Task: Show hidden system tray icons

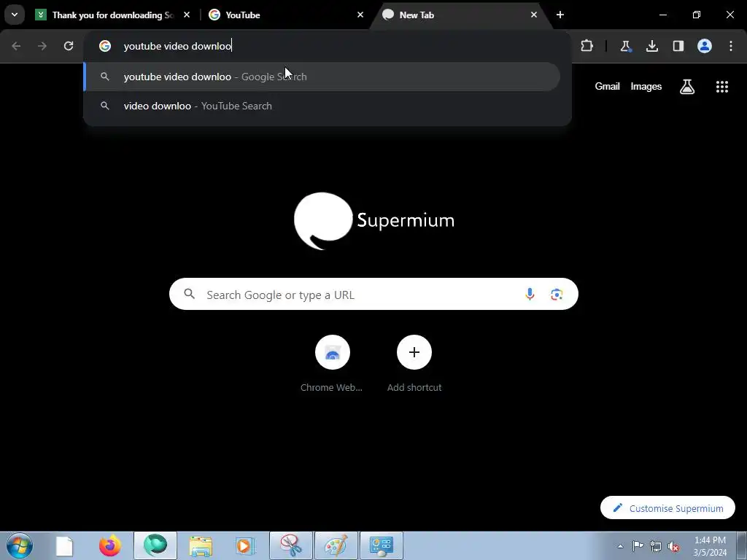Action: [x=620, y=546]
